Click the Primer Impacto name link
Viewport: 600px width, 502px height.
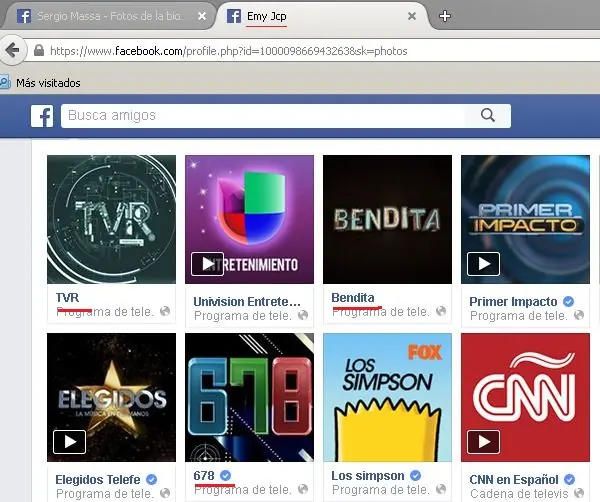pos(513,302)
